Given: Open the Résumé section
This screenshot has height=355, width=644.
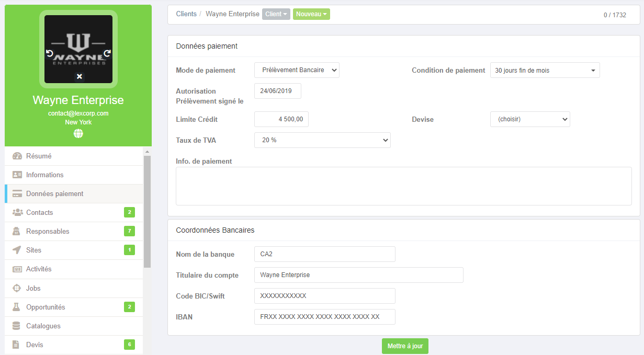Looking at the screenshot, I should [x=74, y=156].
